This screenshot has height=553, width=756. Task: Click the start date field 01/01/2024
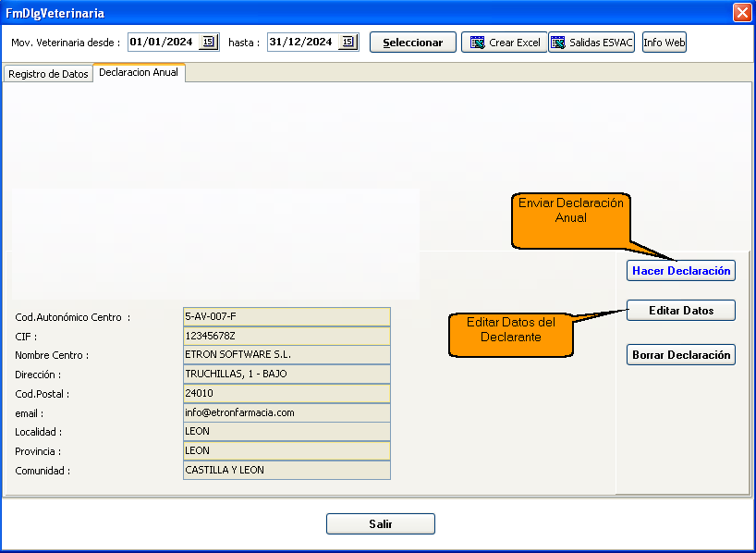(x=163, y=42)
